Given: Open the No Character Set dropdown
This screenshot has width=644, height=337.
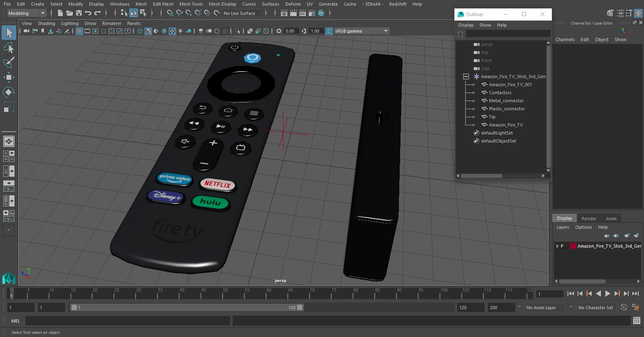Looking at the screenshot, I should 597,308.
